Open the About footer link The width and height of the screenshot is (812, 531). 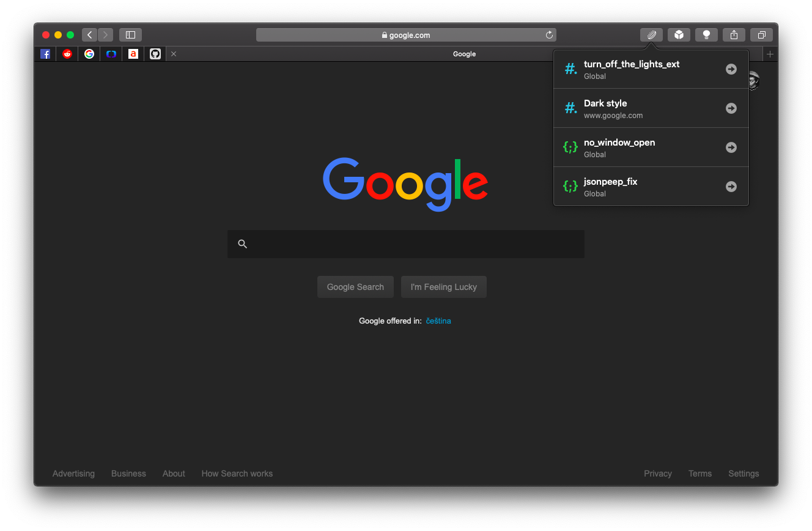174,473
